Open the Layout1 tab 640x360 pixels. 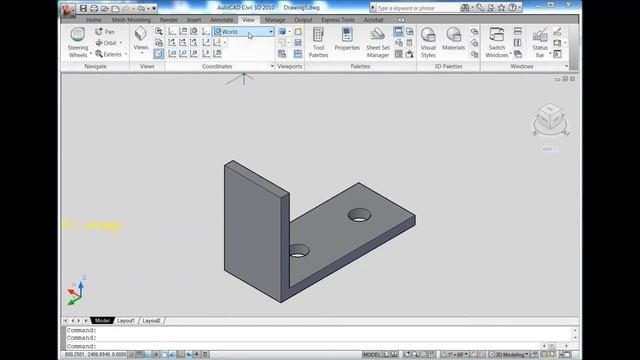click(125, 321)
